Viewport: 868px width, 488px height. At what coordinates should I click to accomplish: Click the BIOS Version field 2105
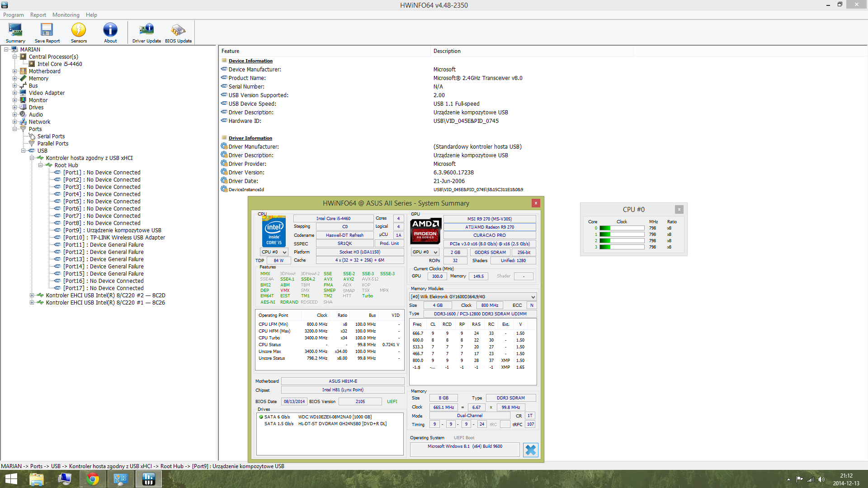360,402
